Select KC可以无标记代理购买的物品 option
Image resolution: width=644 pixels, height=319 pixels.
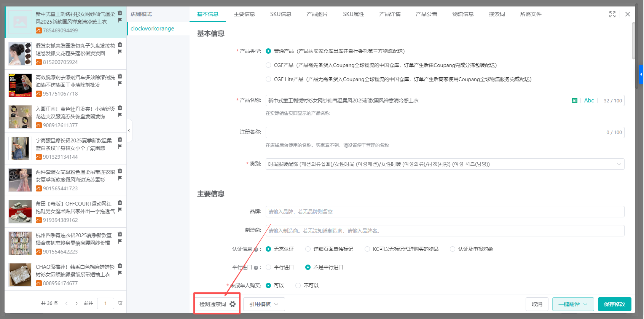[367, 249]
